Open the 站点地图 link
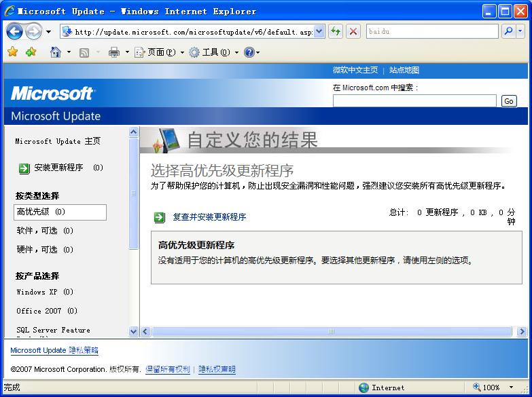The width and height of the screenshot is (532, 397). click(x=404, y=70)
